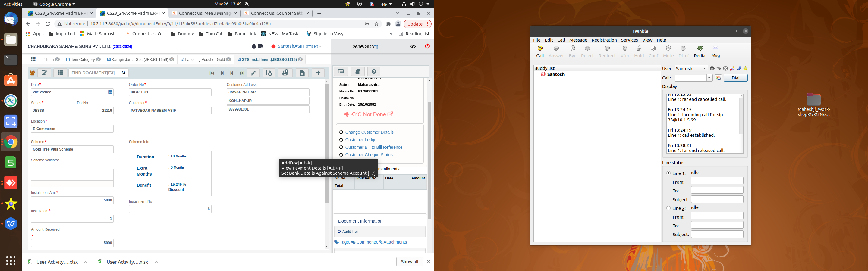Open the User Santosh dropdown in Twinkle

691,69
